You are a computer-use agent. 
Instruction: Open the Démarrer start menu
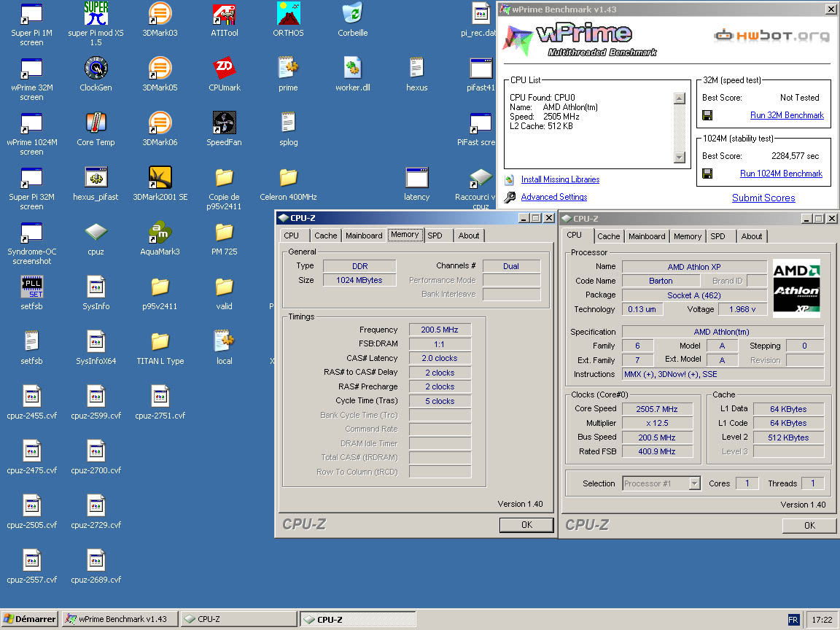[29, 619]
